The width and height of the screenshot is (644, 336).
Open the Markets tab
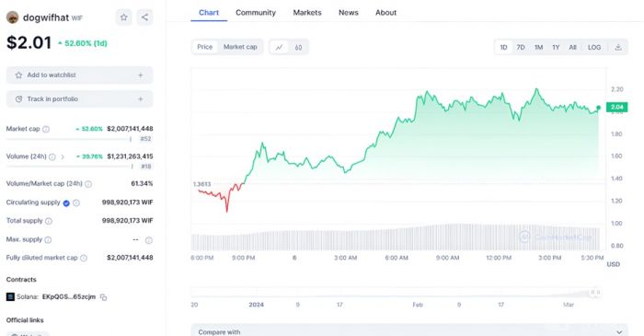tap(307, 13)
